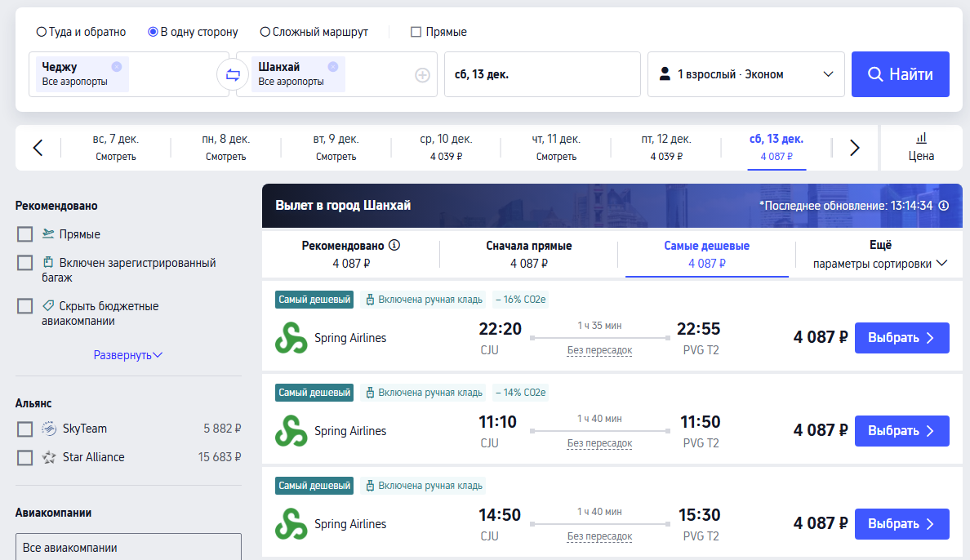Select date сб, 13 дек. tab

pyautogui.click(x=776, y=148)
